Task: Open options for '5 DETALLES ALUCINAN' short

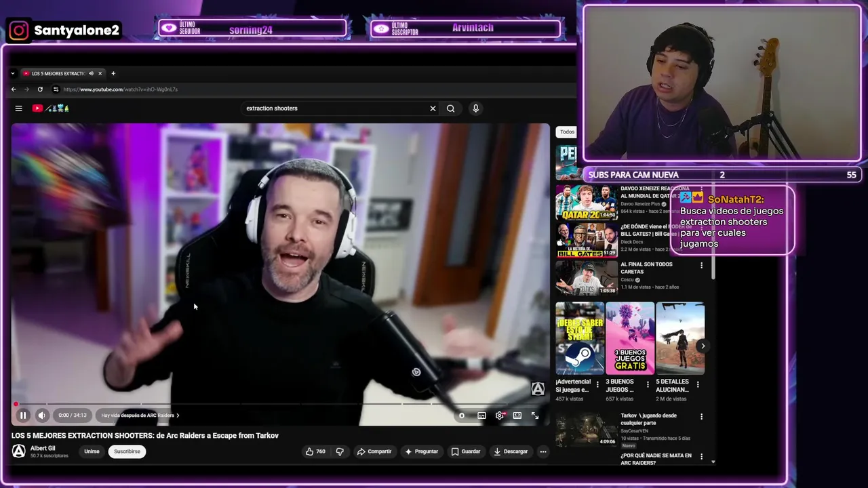Action: point(698,385)
